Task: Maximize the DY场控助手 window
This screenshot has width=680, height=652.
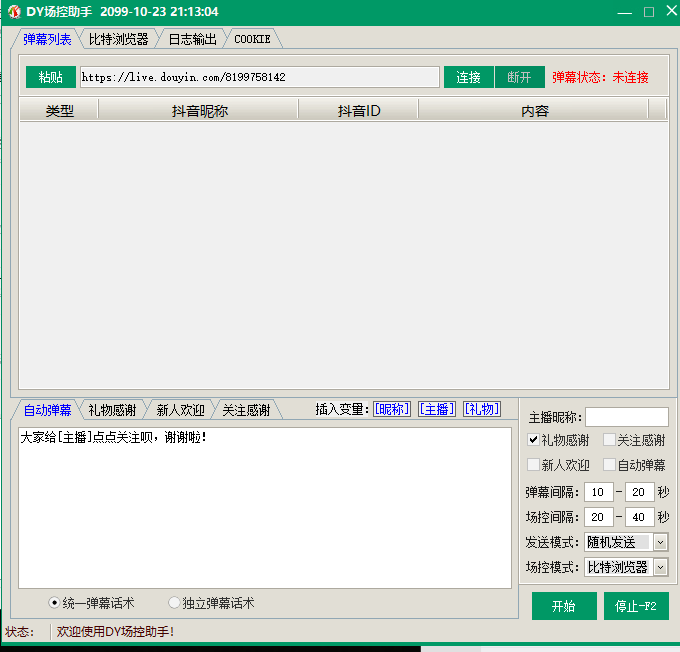Action: 649,12
